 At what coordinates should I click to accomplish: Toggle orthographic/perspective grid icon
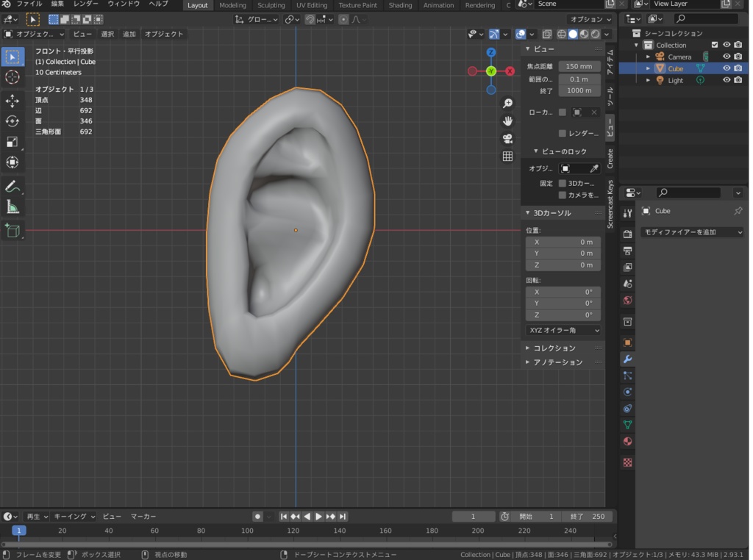[x=507, y=156]
